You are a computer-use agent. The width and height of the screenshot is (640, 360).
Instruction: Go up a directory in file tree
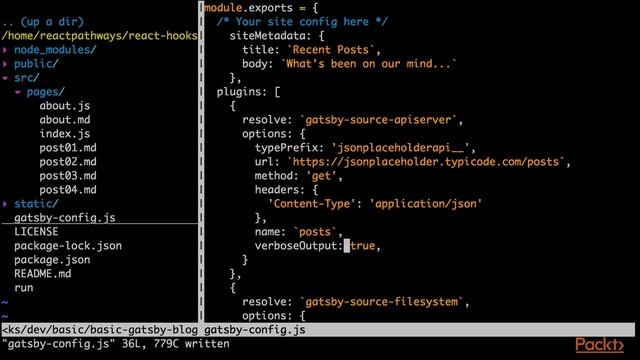tap(43, 22)
